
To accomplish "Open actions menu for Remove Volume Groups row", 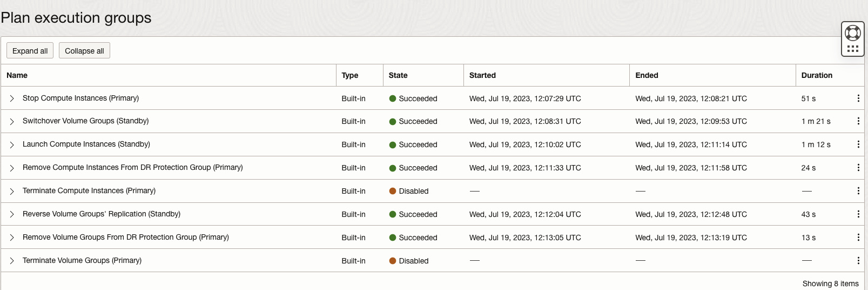I will [858, 238].
